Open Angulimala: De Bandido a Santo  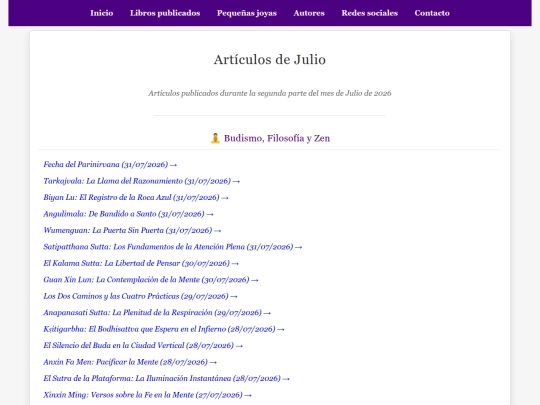point(128,214)
